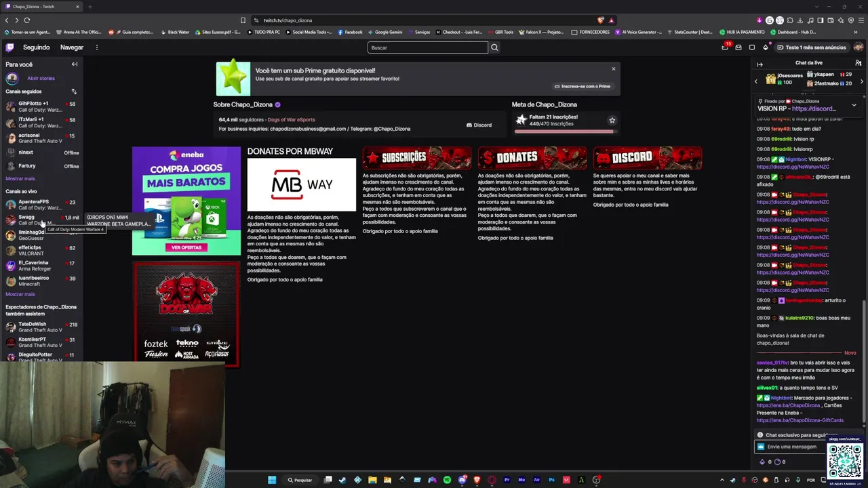This screenshot has width=868, height=488.
Task: Open the Dogs of War sponsors panel
Action: pyautogui.click(x=186, y=314)
